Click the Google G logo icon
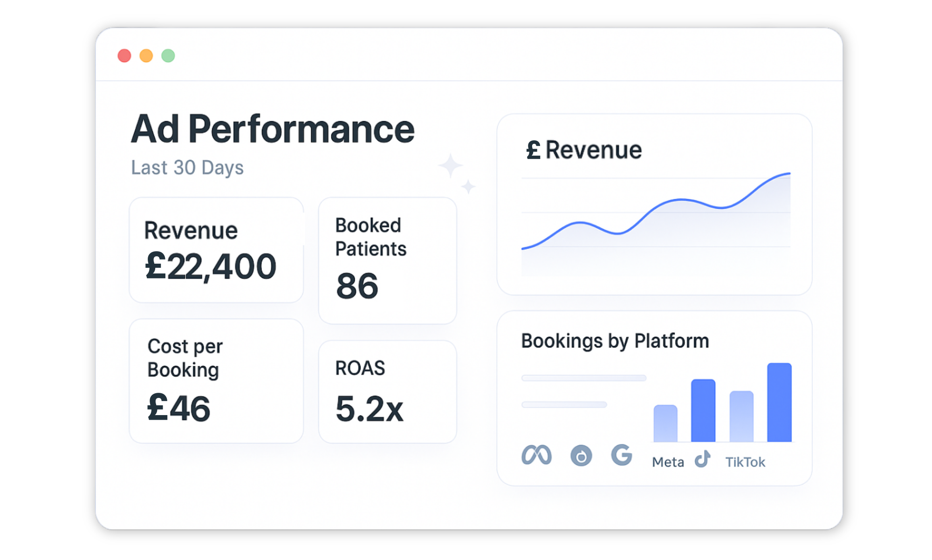 [622, 455]
